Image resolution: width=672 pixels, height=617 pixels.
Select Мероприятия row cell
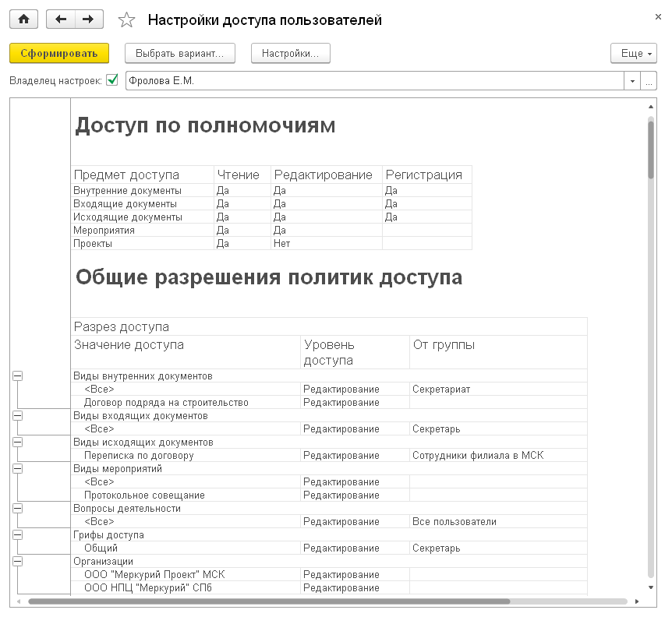[x=143, y=231]
